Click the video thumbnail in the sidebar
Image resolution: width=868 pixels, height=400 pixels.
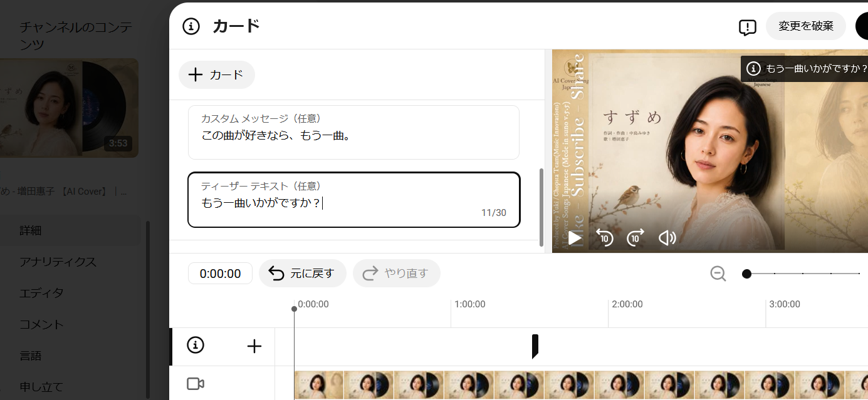tap(69, 108)
